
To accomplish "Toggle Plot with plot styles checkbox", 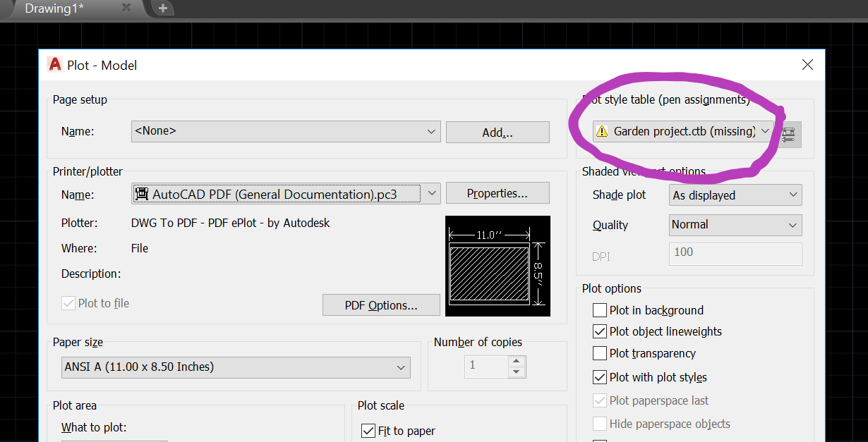I will pyautogui.click(x=600, y=377).
